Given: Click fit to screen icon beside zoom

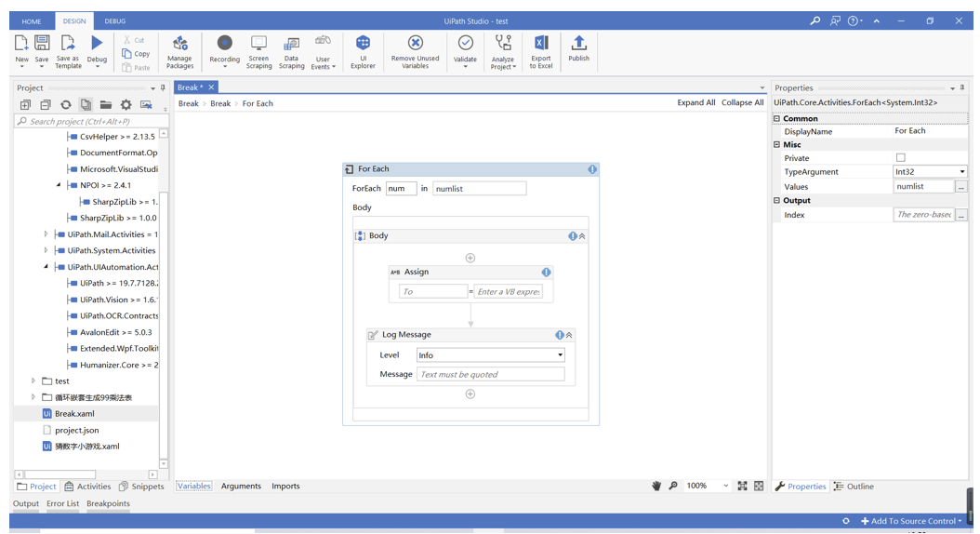Looking at the screenshot, I should tap(743, 486).
